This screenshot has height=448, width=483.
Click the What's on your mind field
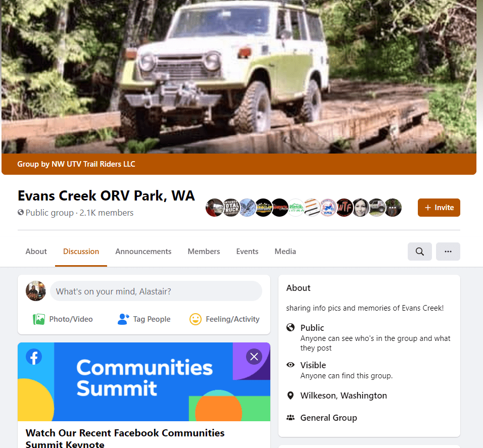156,291
